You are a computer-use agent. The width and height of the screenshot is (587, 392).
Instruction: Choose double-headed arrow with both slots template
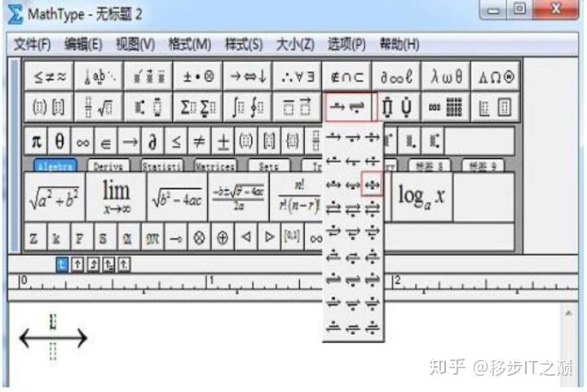click(x=372, y=184)
